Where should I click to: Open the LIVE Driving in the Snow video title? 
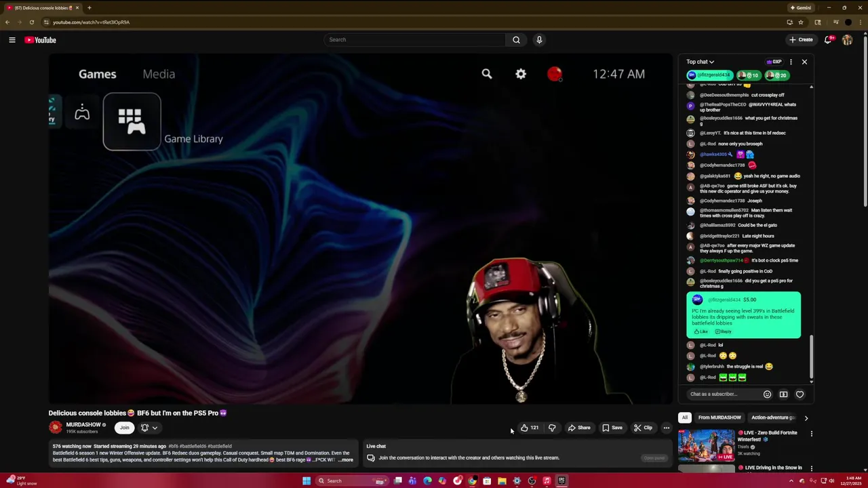(770, 468)
